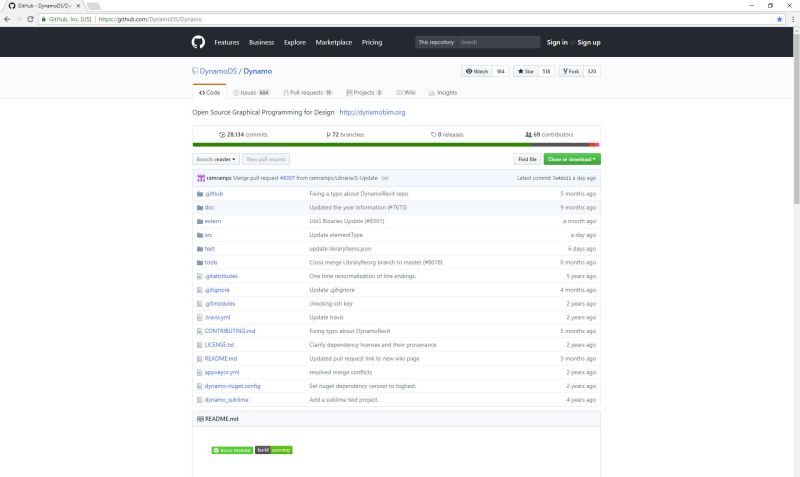Open the dynamobim.org link
The height and width of the screenshot is (477, 800).
click(x=372, y=112)
